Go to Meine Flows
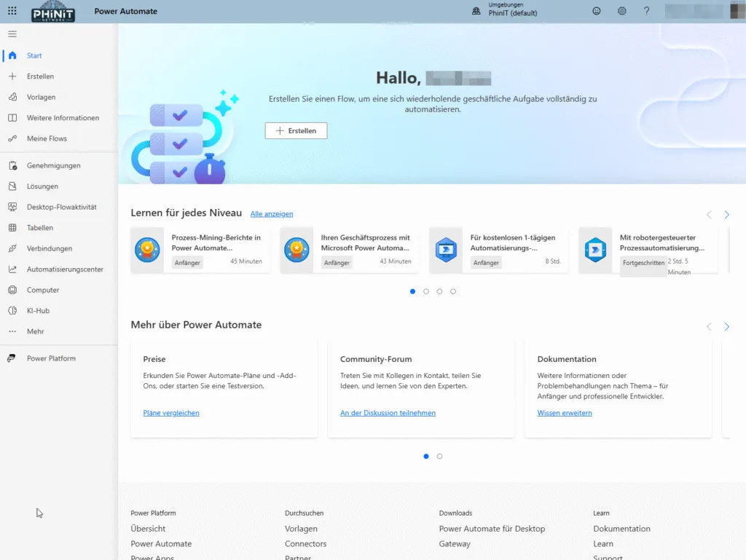746x560 pixels. coord(47,138)
